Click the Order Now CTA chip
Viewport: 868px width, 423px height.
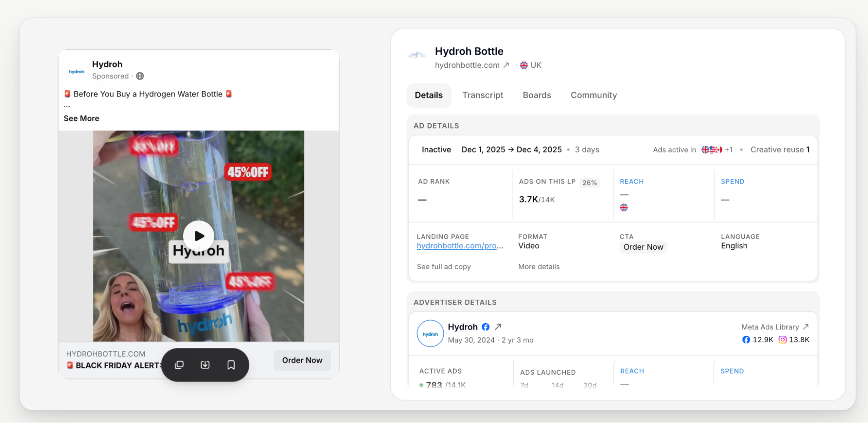click(x=644, y=247)
